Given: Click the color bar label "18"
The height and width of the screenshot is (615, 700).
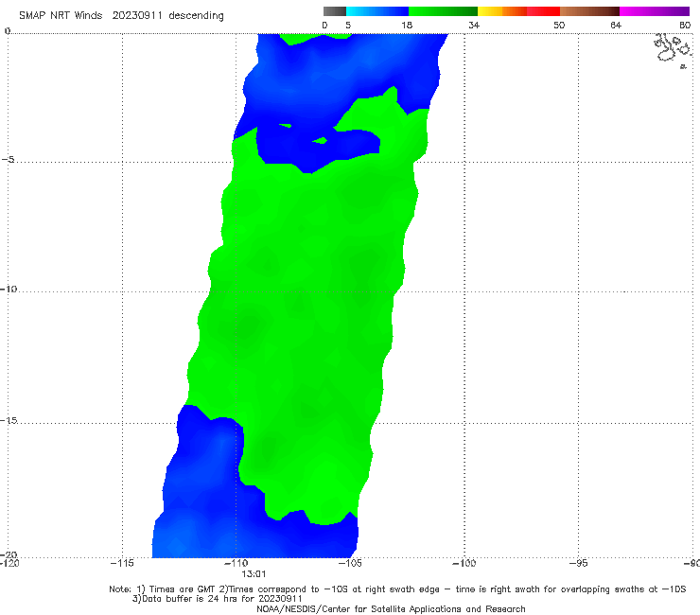Looking at the screenshot, I should [x=407, y=26].
